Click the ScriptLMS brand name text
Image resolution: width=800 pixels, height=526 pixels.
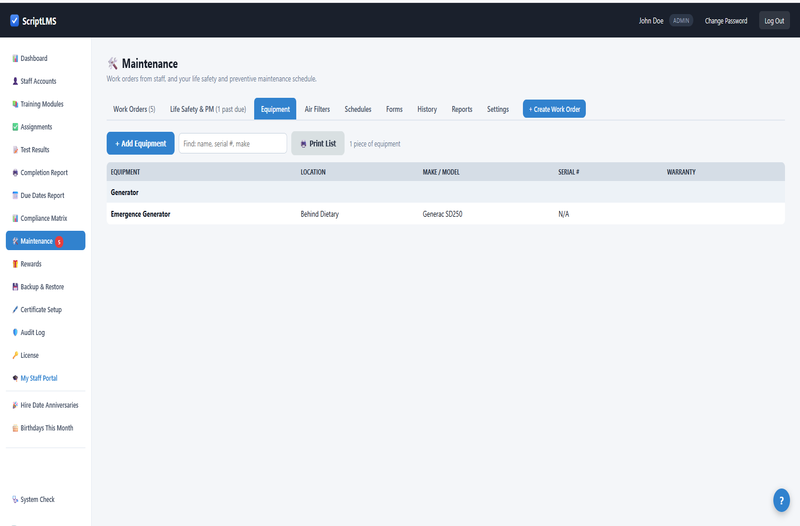(39, 21)
